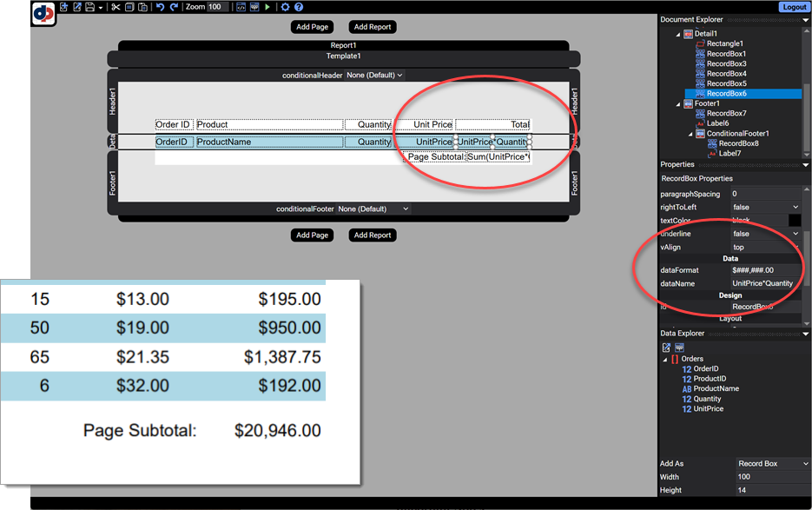Click the Cut scissors icon
The width and height of the screenshot is (812, 510).
click(x=116, y=7)
